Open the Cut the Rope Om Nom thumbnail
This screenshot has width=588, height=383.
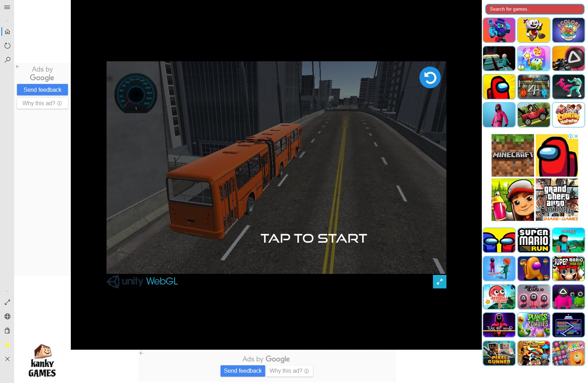[x=533, y=58]
